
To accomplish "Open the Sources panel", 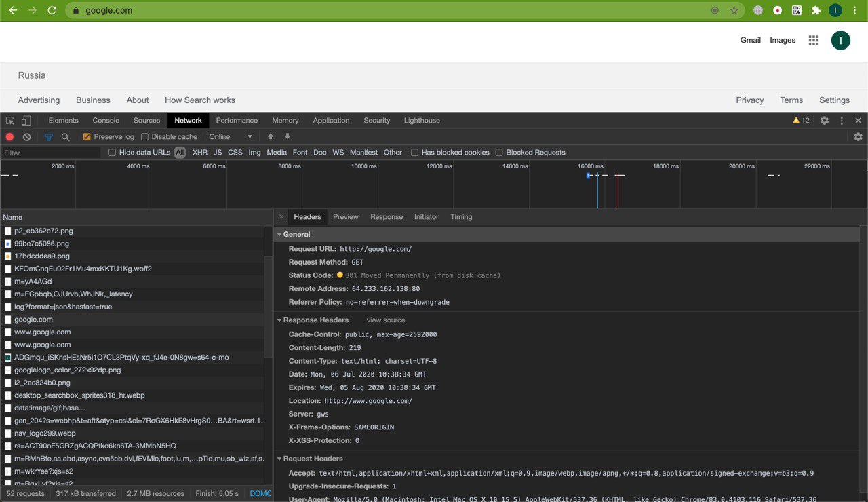I will click(x=146, y=121).
